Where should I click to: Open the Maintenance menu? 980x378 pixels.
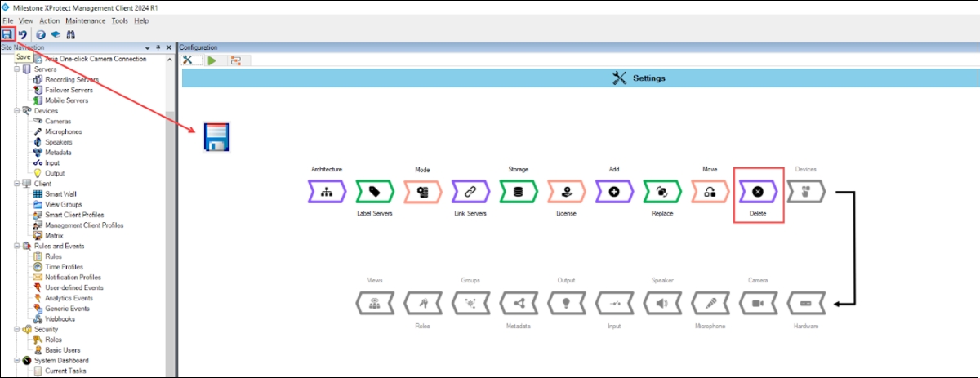pyautogui.click(x=85, y=20)
